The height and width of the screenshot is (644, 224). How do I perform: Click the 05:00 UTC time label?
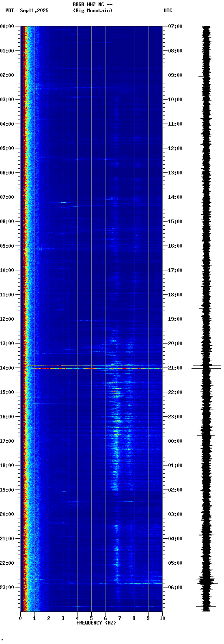point(175,563)
